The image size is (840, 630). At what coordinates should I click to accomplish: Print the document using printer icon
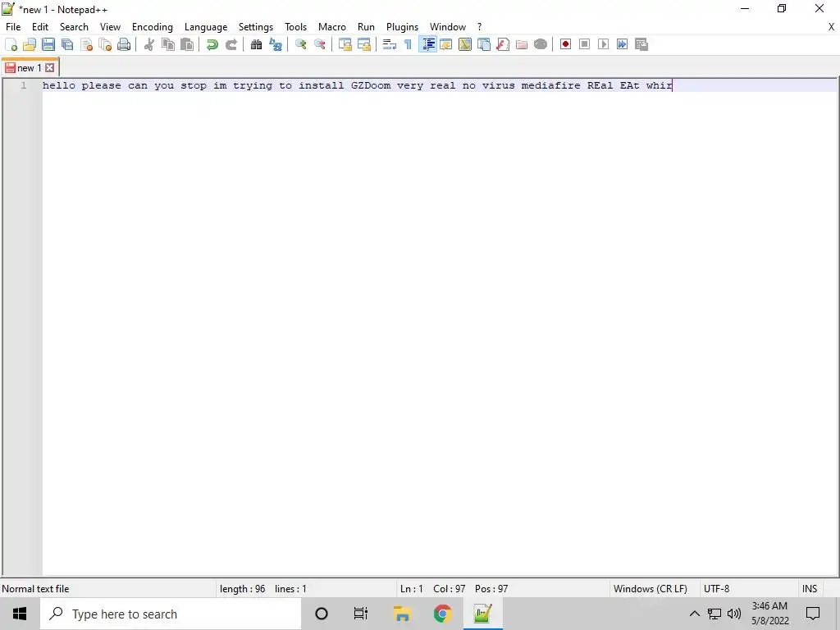click(x=124, y=44)
